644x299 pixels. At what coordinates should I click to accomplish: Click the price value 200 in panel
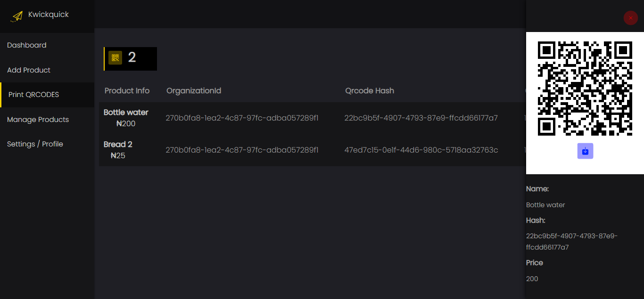coord(532,279)
